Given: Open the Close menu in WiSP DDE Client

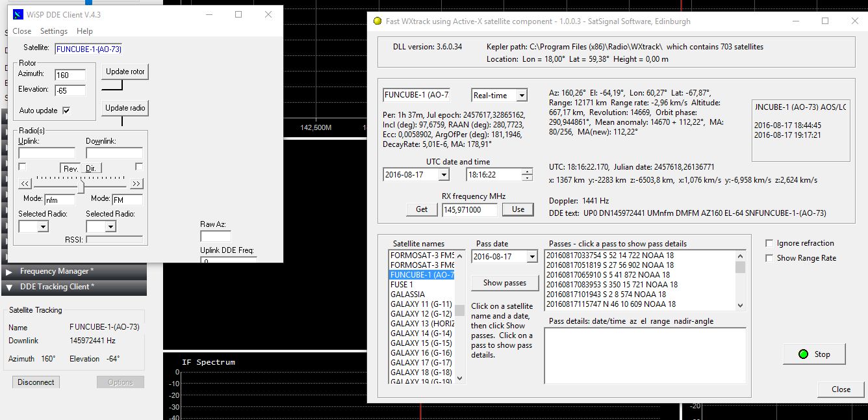Looking at the screenshot, I should [22, 31].
